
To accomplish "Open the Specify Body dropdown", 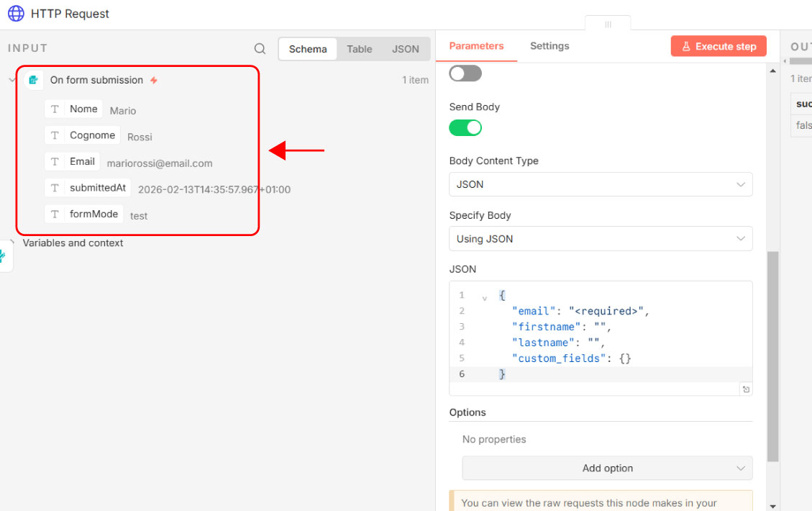I will (x=601, y=239).
